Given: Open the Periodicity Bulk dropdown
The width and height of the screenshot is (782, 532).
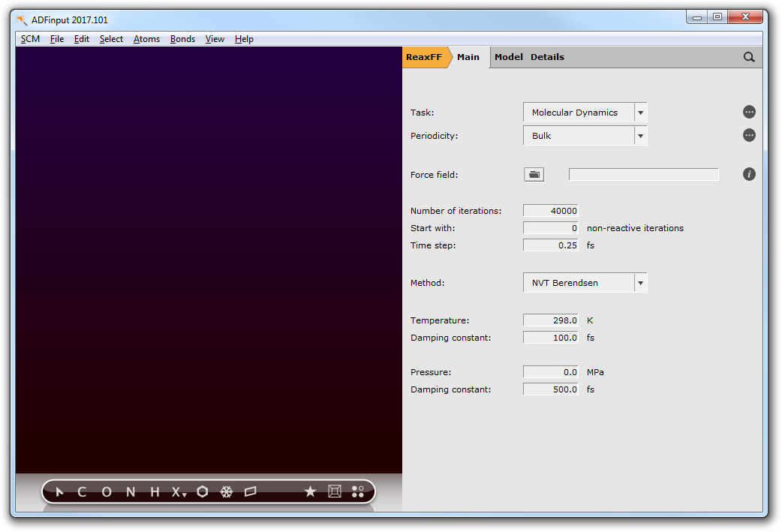Looking at the screenshot, I should (x=585, y=136).
